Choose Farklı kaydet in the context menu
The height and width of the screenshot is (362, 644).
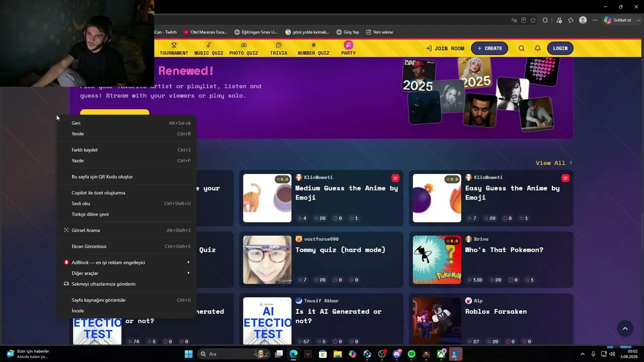[x=127, y=150]
